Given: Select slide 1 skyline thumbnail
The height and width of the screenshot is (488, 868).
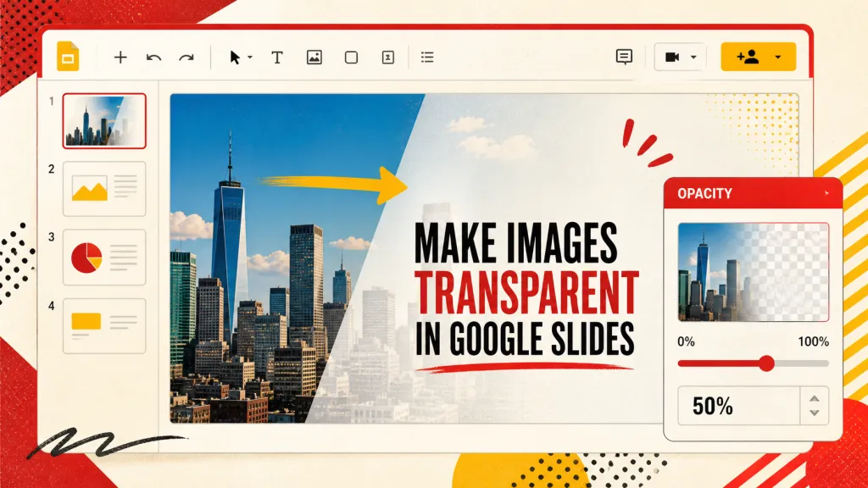Looking at the screenshot, I should point(104,121).
